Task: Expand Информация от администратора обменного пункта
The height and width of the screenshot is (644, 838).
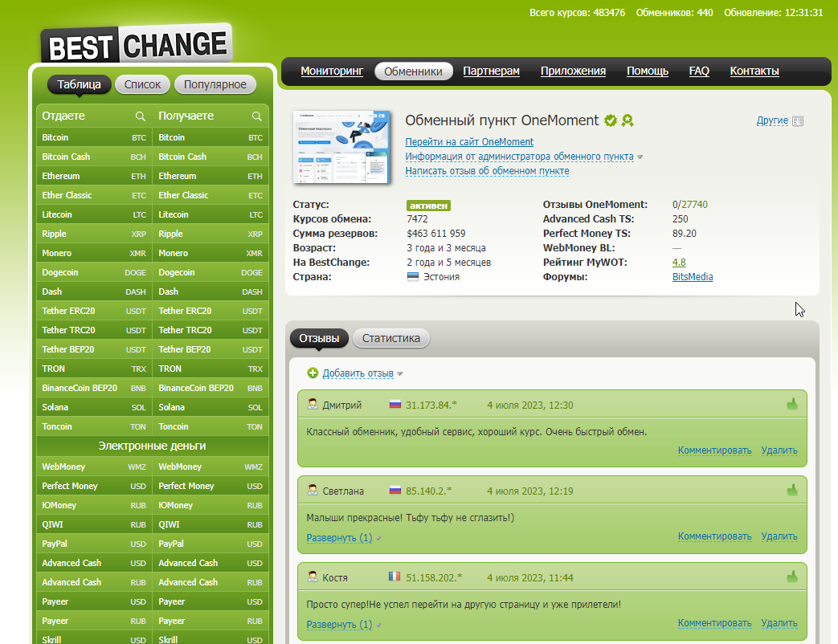Action: pos(520,157)
